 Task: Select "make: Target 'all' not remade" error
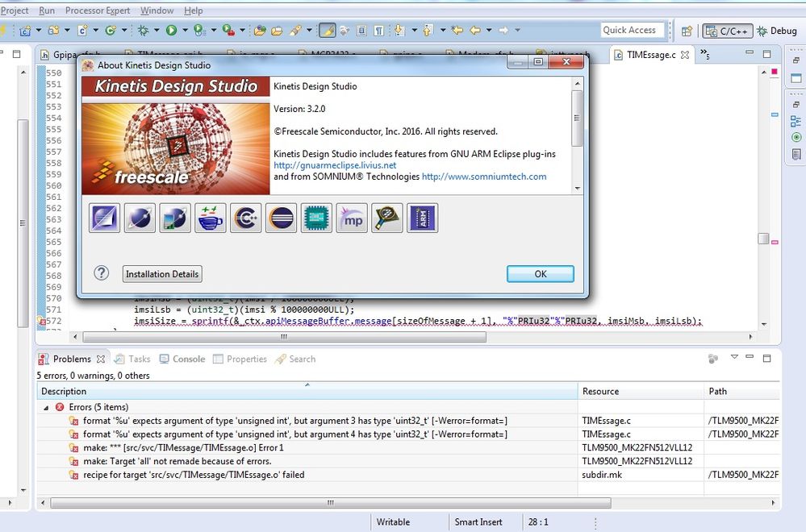407,461
